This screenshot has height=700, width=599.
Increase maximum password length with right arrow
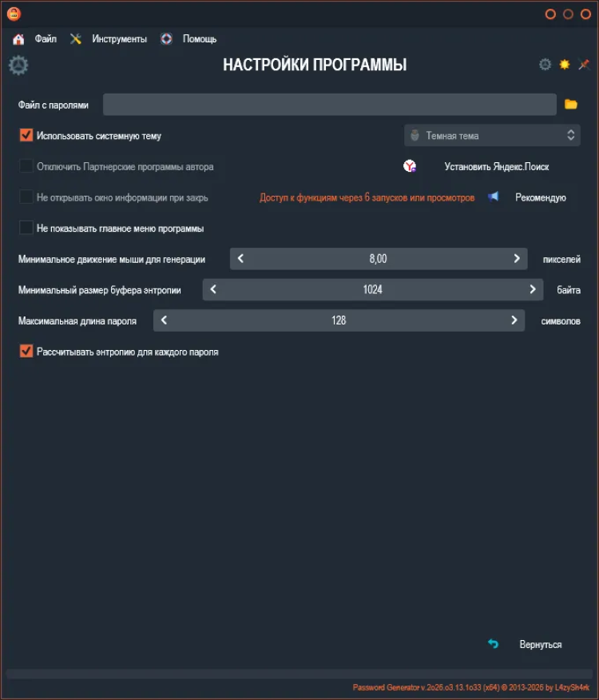(x=514, y=320)
